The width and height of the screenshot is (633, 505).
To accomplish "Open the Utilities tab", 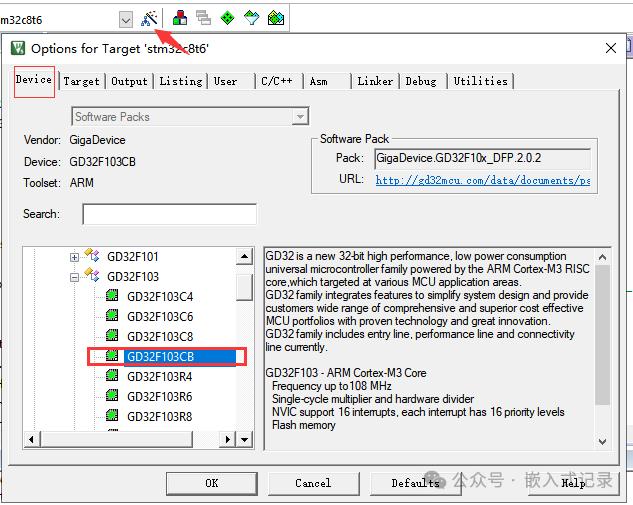I will [480, 82].
